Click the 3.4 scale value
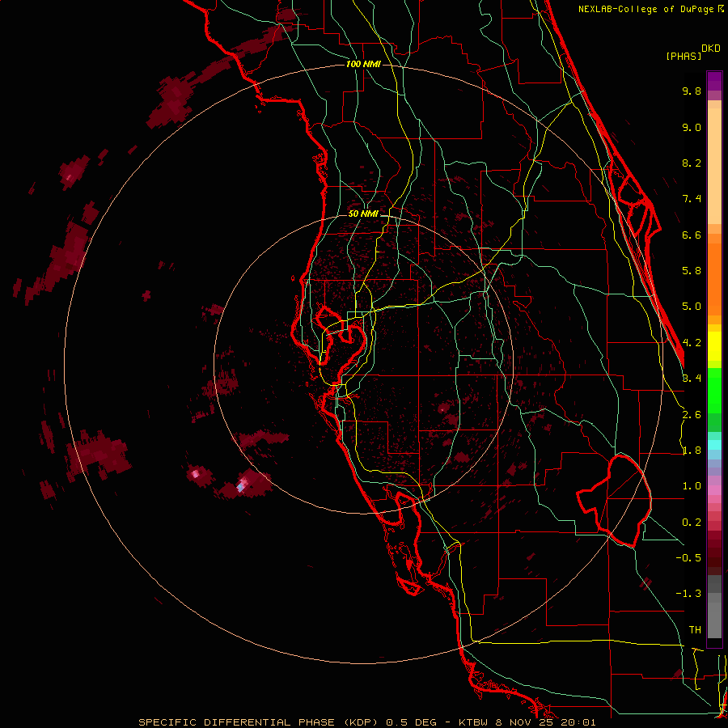 point(692,379)
